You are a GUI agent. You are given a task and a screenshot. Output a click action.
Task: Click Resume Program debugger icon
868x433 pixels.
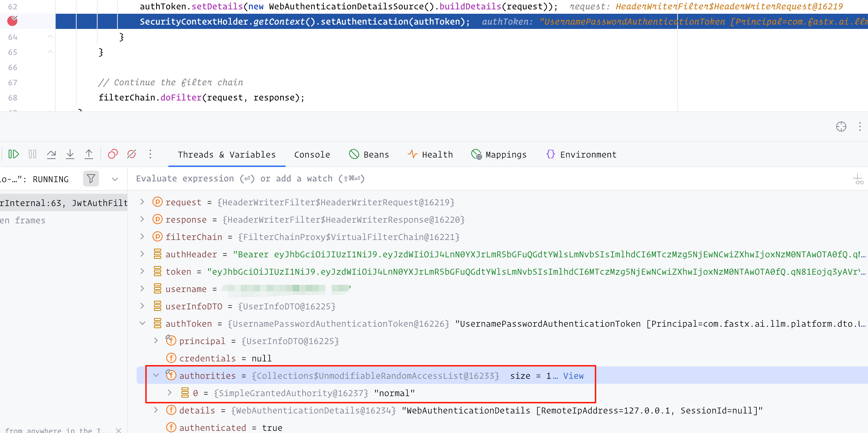pyautogui.click(x=13, y=154)
